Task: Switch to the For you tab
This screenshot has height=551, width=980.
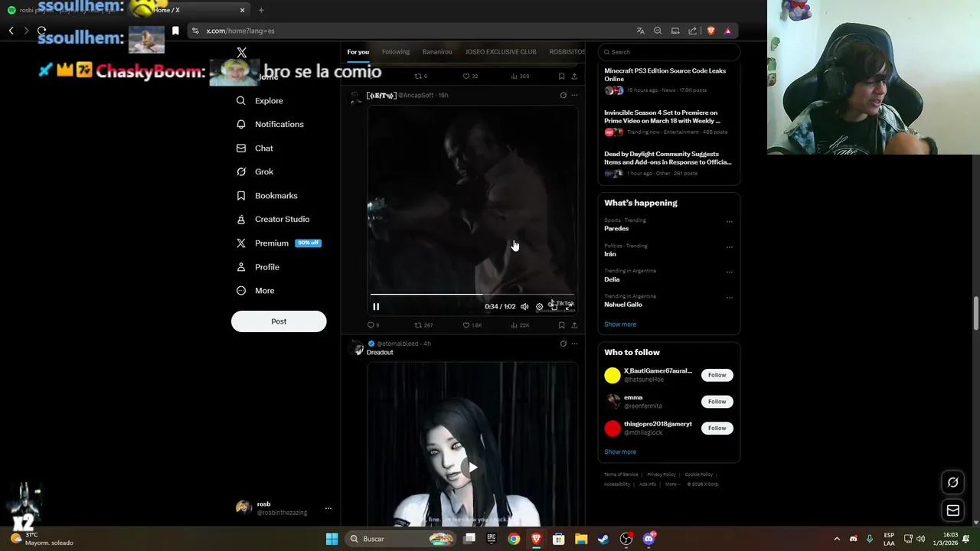Action: click(x=358, y=52)
